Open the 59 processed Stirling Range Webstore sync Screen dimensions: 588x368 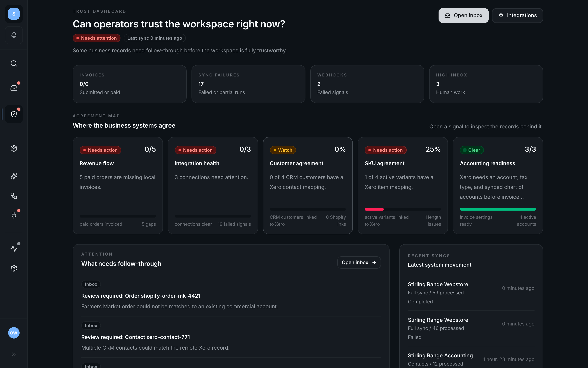[471, 293]
